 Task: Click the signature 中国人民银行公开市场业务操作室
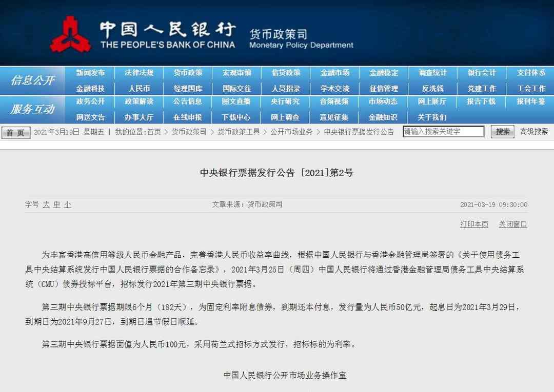pyautogui.click(x=285, y=375)
